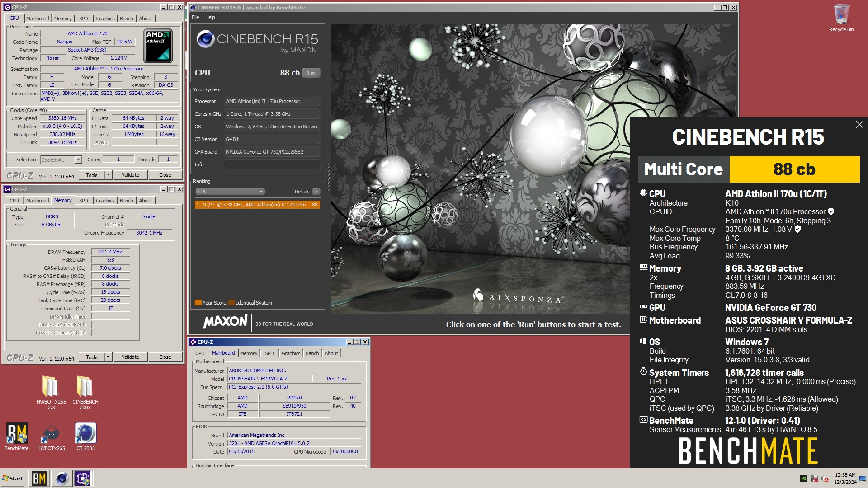The image size is (868, 488).
Task: Click the Multiplier x10.0 value field
Action: [x=62, y=126]
